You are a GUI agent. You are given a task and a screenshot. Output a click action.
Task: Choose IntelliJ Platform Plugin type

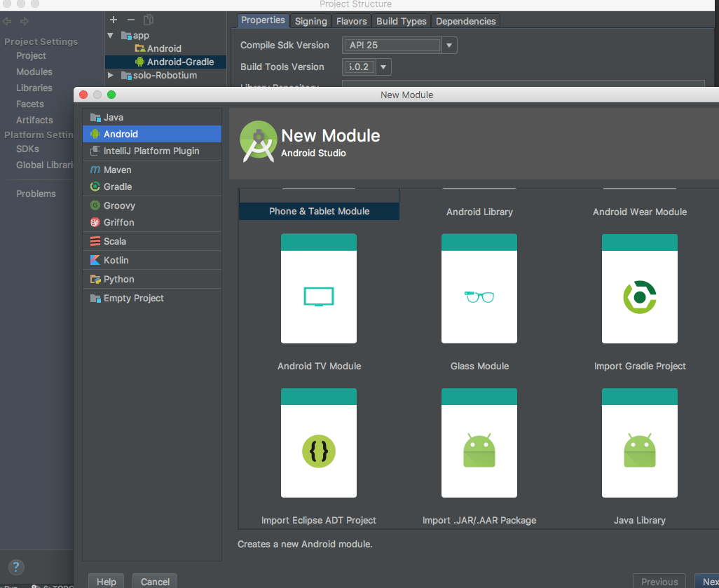(152, 151)
